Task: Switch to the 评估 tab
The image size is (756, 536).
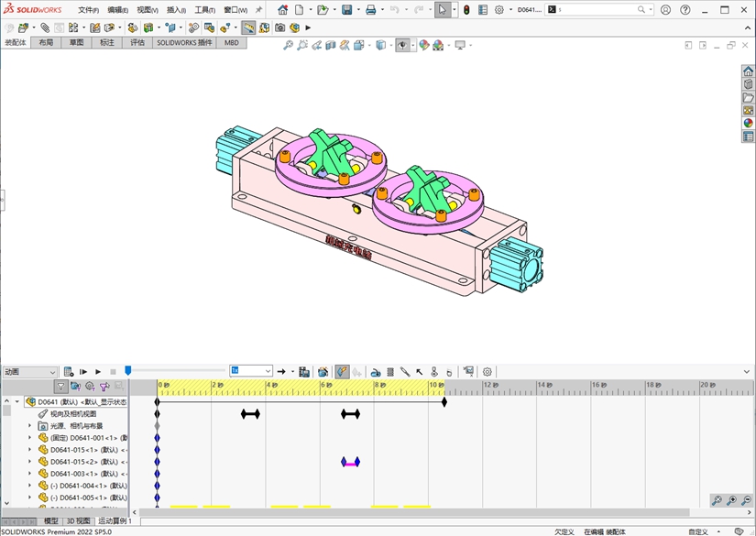Action: pyautogui.click(x=137, y=43)
